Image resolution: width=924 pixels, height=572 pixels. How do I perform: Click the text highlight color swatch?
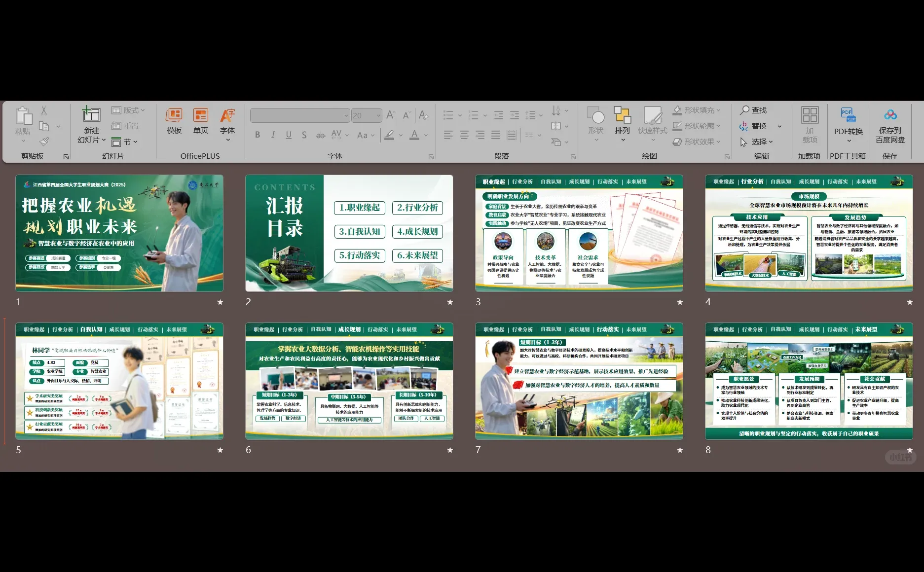[x=389, y=135]
